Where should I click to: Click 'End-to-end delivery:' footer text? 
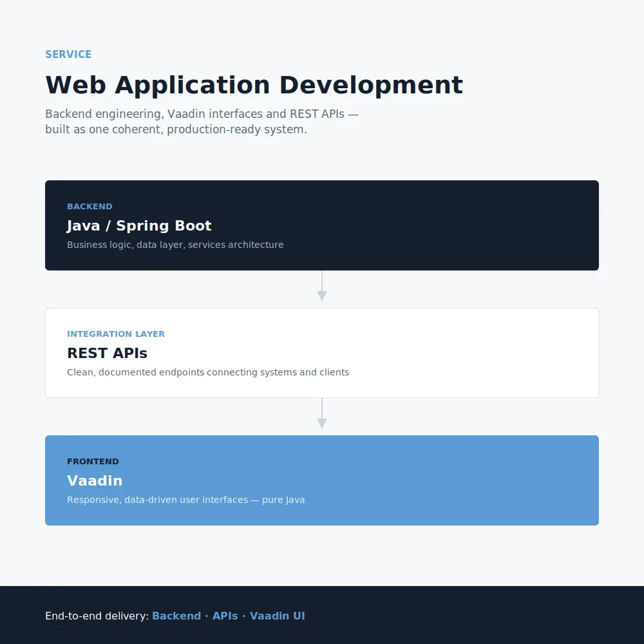97,616
